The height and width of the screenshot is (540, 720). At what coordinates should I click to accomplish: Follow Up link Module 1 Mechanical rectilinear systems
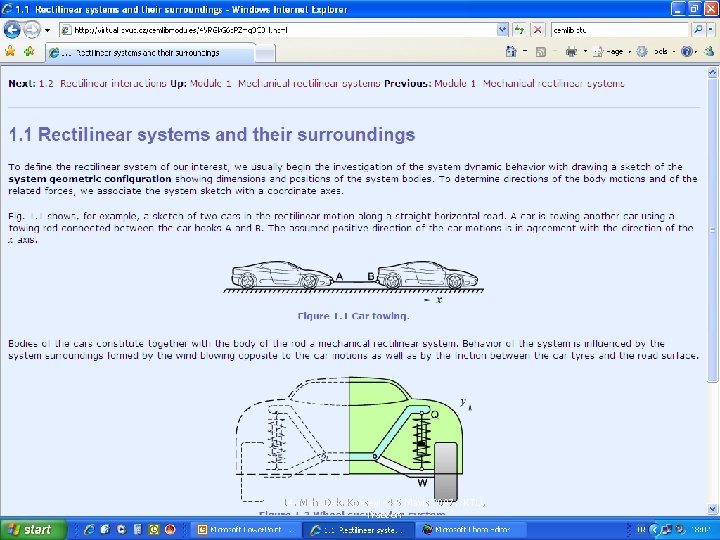click(x=285, y=83)
